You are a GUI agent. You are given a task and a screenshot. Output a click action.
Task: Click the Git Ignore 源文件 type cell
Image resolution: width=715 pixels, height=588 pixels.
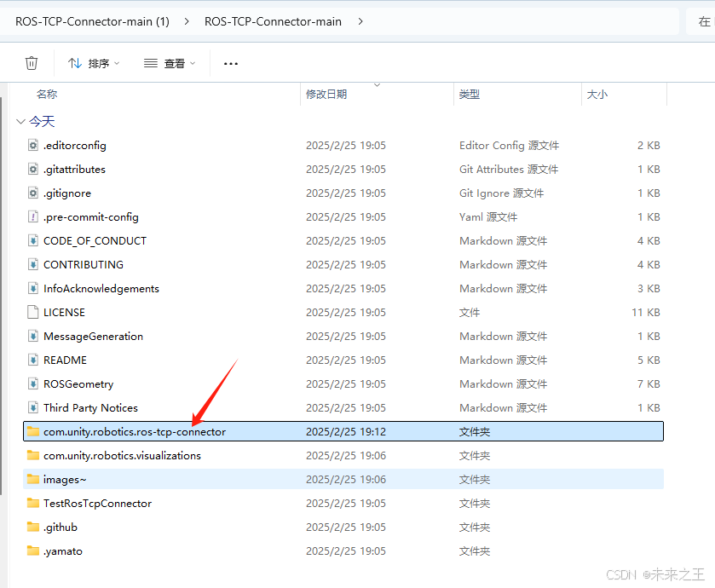pyautogui.click(x=502, y=193)
